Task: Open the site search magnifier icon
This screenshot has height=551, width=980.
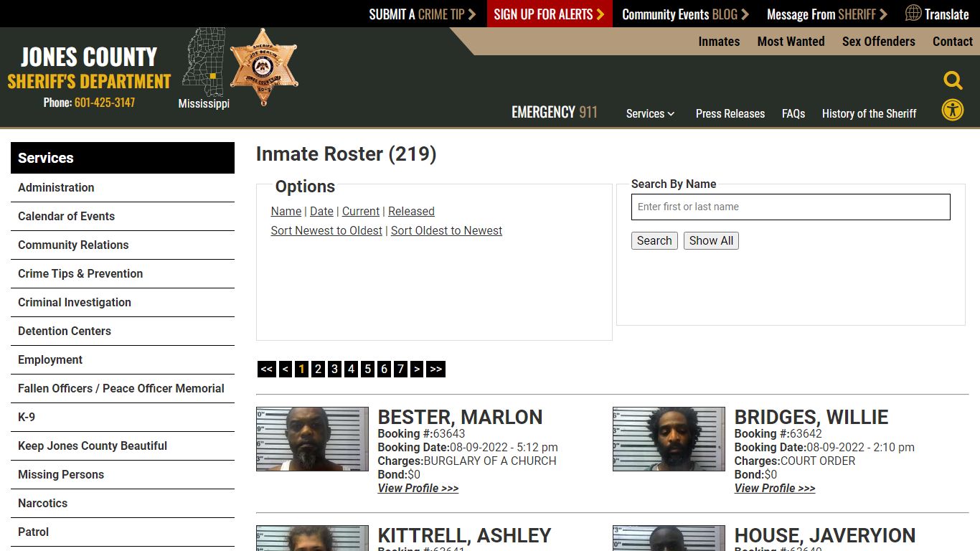Action: pyautogui.click(x=953, y=80)
